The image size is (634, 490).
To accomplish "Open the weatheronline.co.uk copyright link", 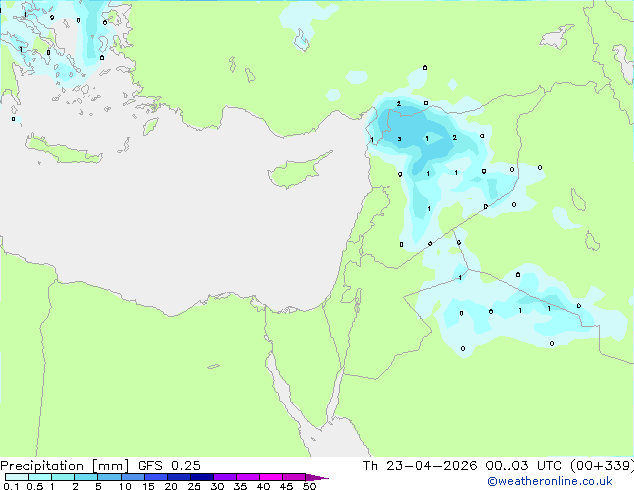I will tap(550, 481).
